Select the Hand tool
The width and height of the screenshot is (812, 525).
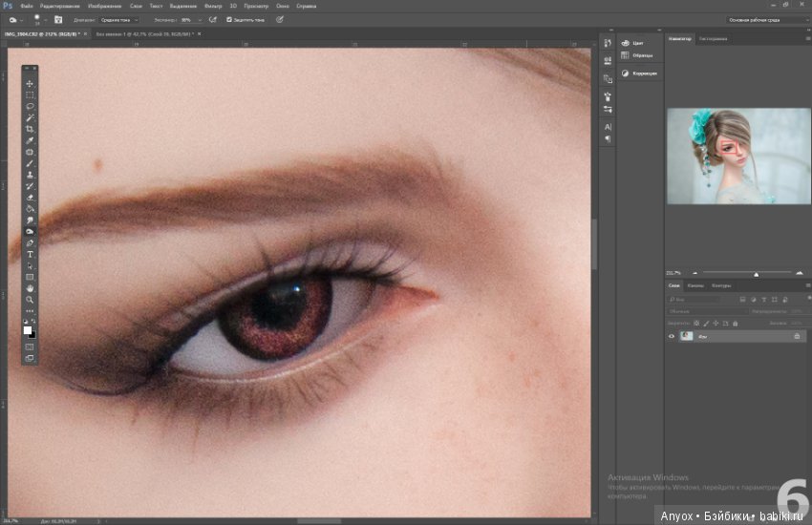pos(30,288)
